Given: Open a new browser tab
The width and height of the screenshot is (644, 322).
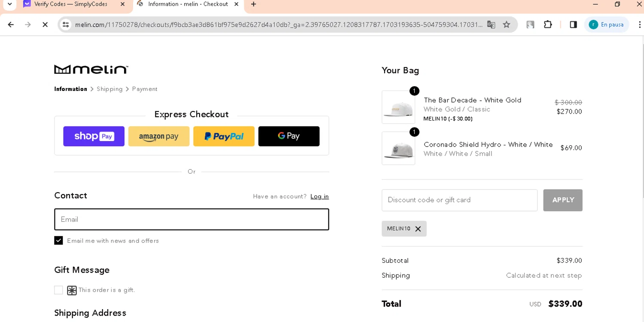Looking at the screenshot, I should 254,4.
